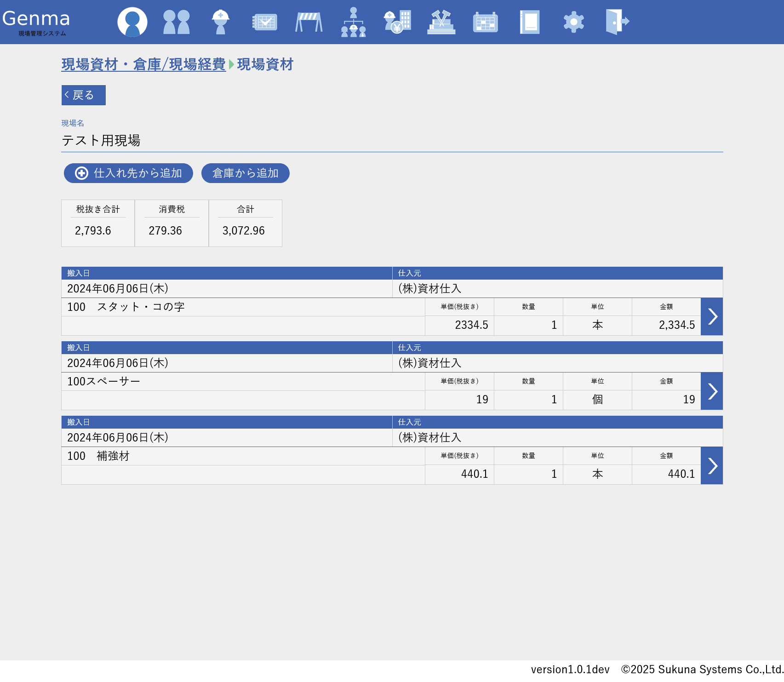This screenshot has width=784, height=682.
Task: Expand the スタット・コの字 row arrow
Action: pos(711,316)
